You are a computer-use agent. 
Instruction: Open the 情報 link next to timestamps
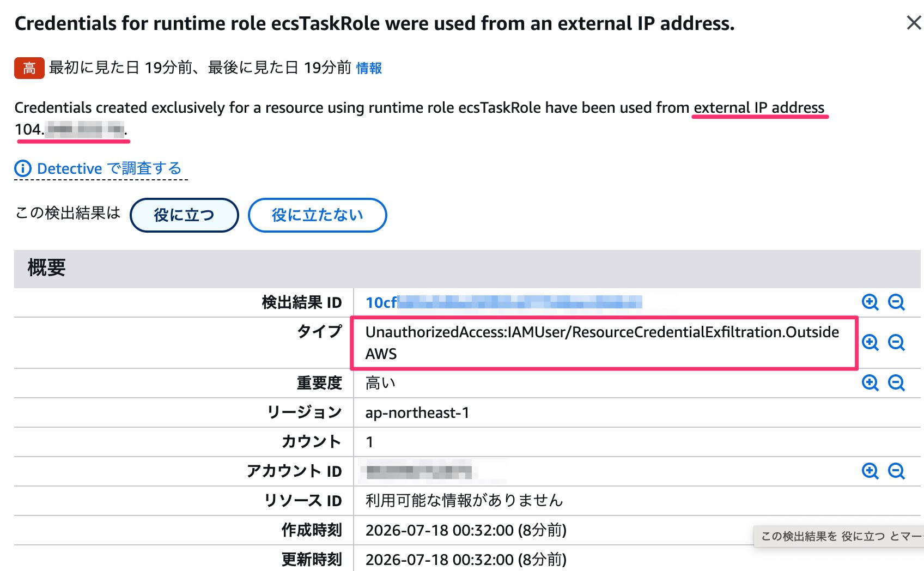click(369, 68)
